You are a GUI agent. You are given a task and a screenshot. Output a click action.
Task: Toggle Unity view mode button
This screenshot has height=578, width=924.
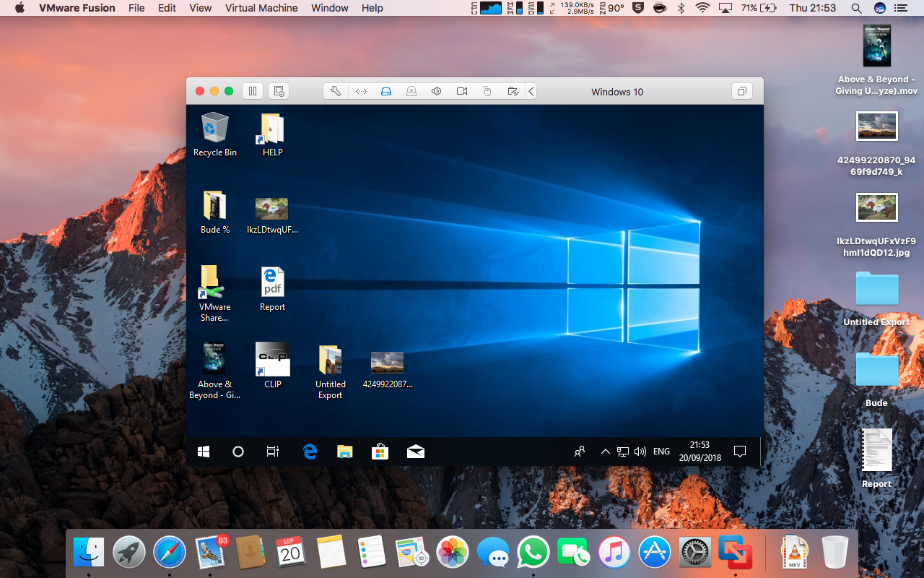pyautogui.click(x=741, y=91)
